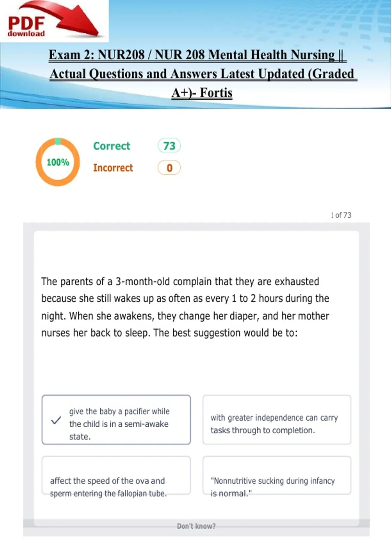The image size is (392, 556).
Task: Click the 1 of 73 question counter
Action: (341, 215)
